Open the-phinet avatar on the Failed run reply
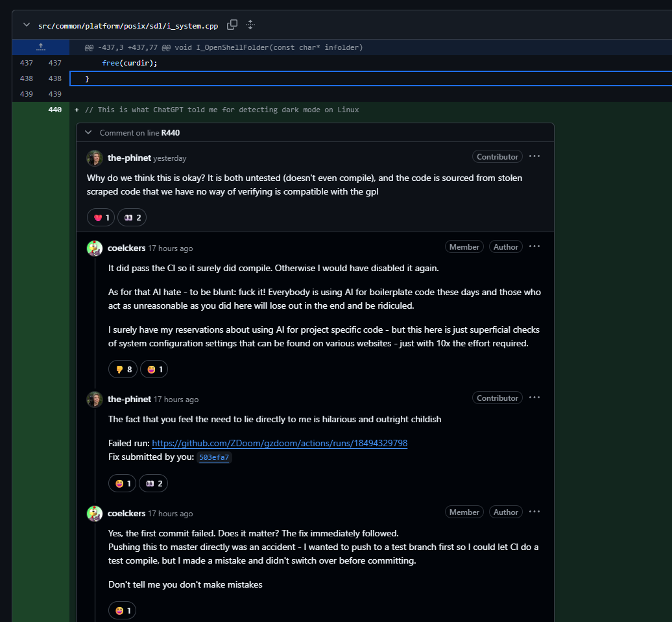This screenshot has width=672, height=622. coord(95,400)
